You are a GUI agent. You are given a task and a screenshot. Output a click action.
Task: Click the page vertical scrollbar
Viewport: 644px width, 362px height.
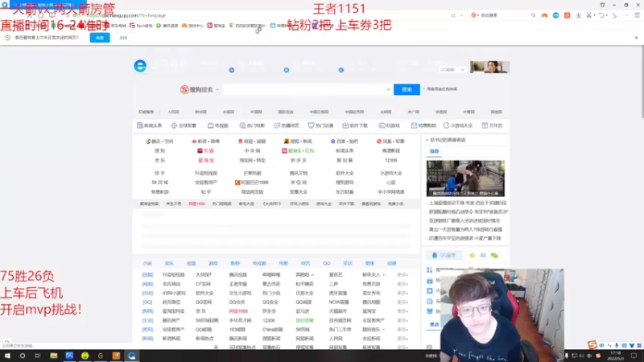click(x=641, y=82)
